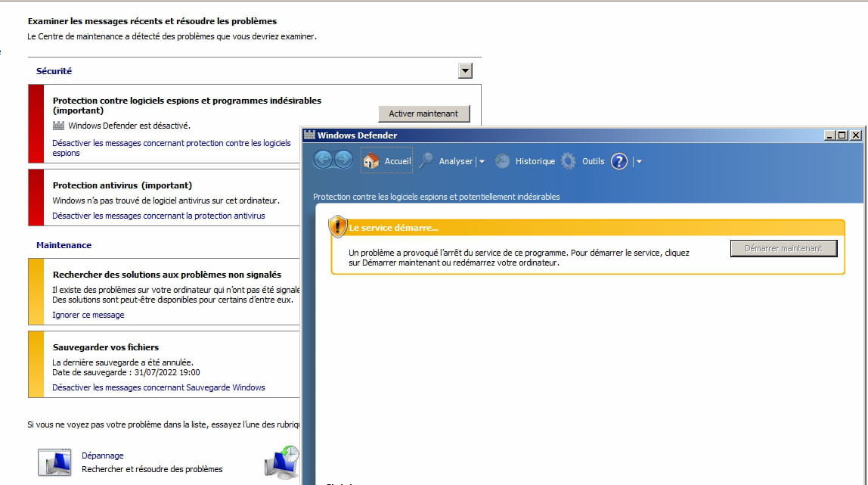Disable messages concerning spyware protection
868x485 pixels.
[171, 148]
